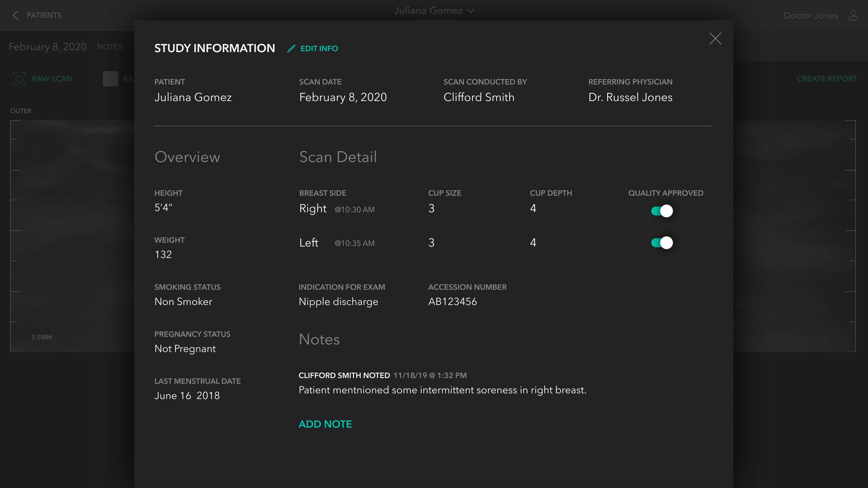
Task: Click the February 8, 2020 scan date header
Action: coord(48,47)
